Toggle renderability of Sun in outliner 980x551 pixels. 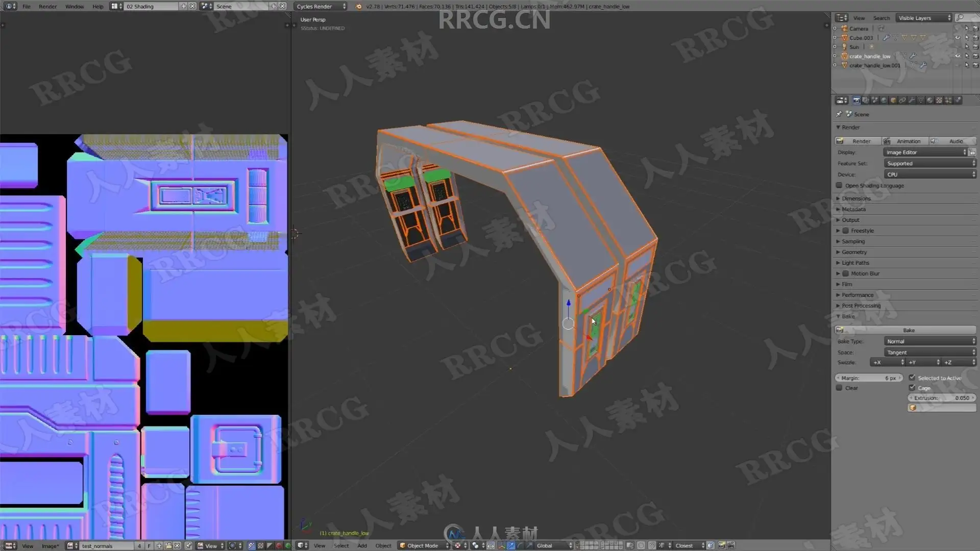tap(976, 47)
